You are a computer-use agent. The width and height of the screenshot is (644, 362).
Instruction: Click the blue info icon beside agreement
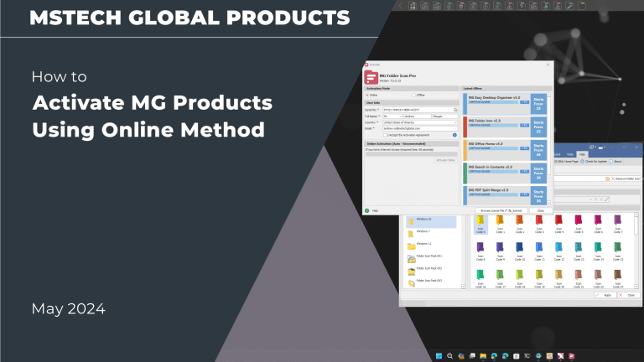(x=454, y=135)
